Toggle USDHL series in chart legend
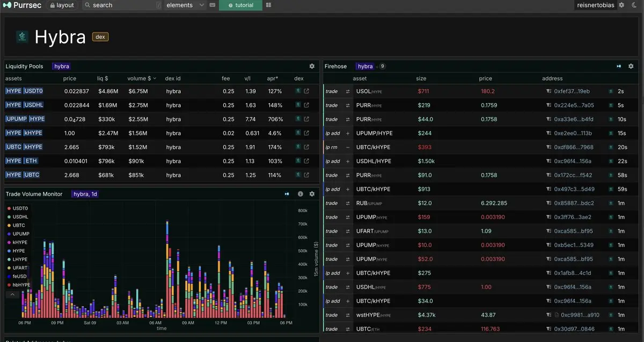The image size is (644, 342). pyautogui.click(x=18, y=217)
